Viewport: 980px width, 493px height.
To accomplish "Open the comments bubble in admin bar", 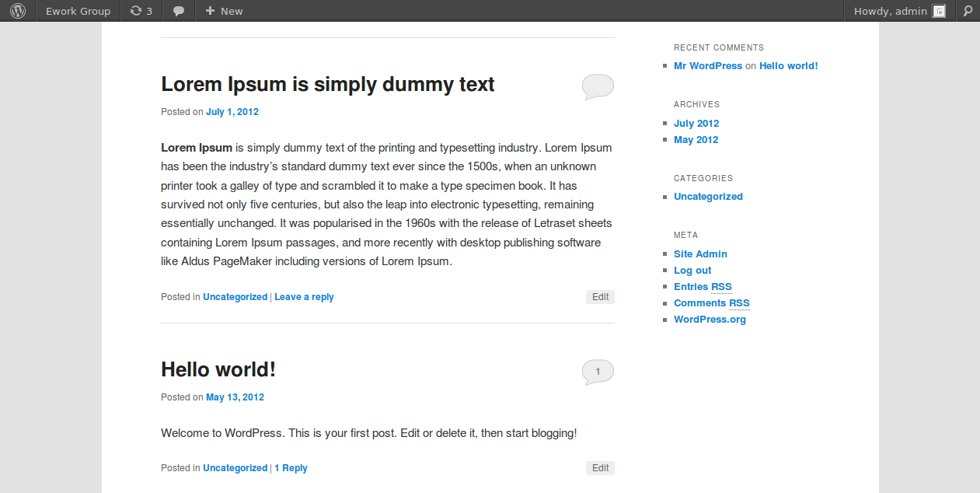I will pyautogui.click(x=179, y=11).
